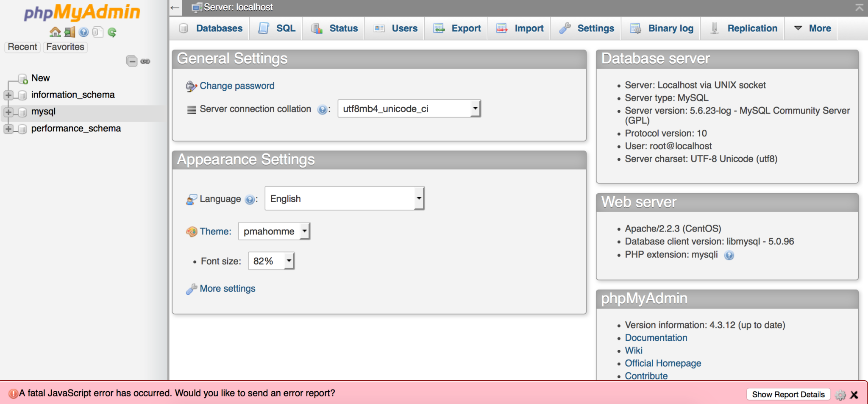Expand the mysql database tree node

pyautogui.click(x=8, y=112)
